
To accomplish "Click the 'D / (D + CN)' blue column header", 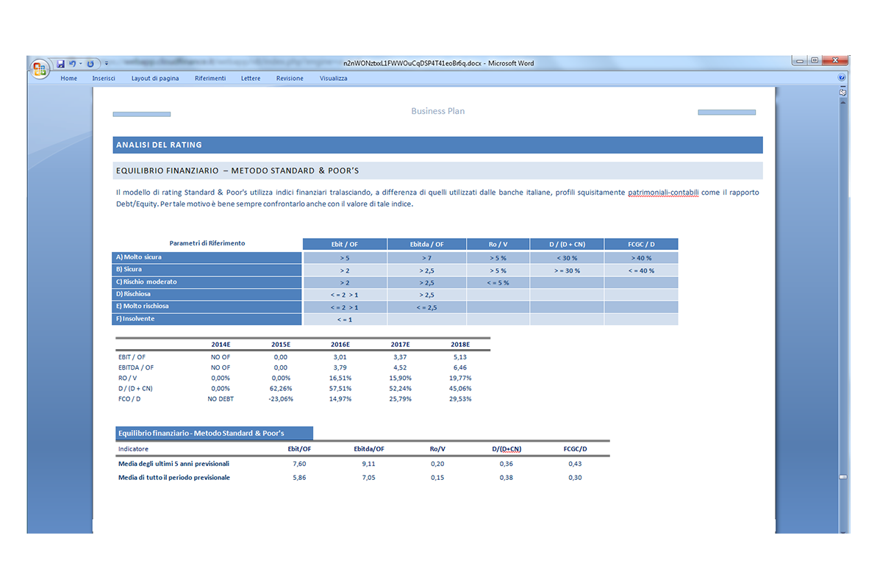I will [567, 245].
